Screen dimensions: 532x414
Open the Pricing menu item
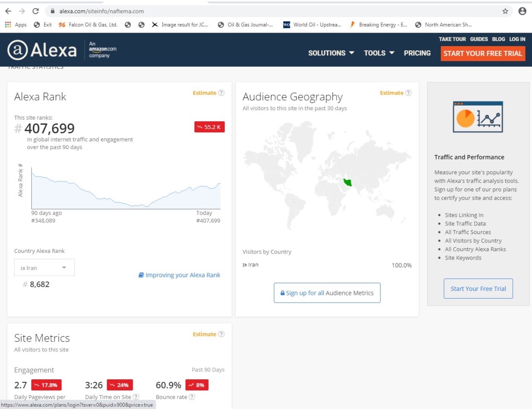point(417,53)
